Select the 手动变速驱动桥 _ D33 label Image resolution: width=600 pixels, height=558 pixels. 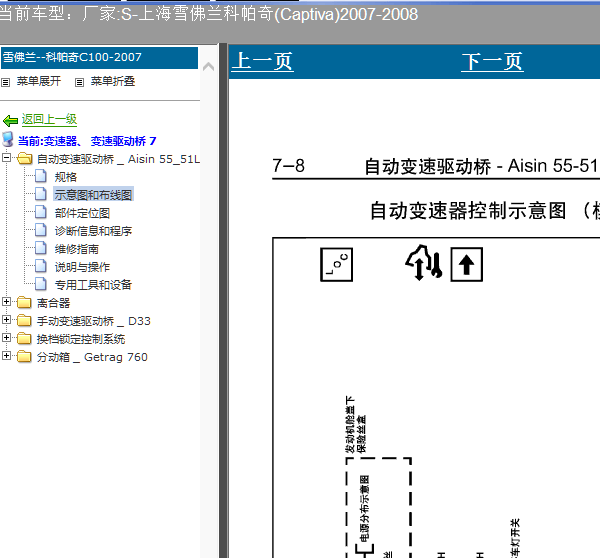94,321
